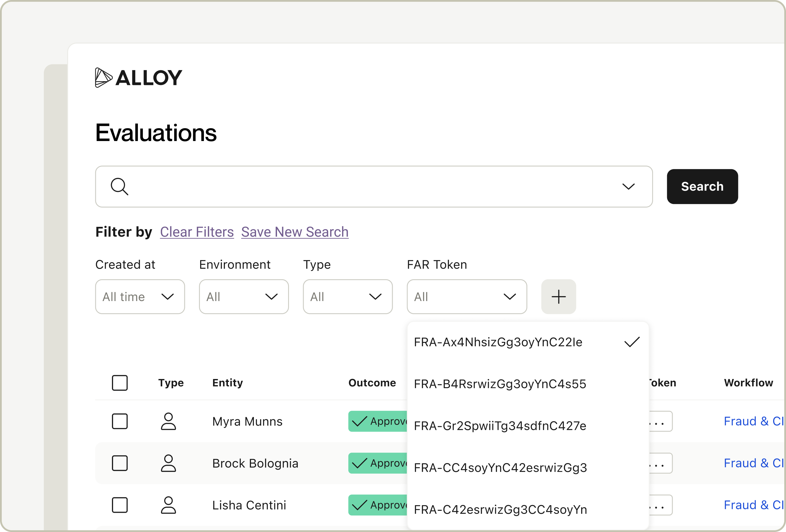Toggle the select-all checkbox in table header

(120, 383)
